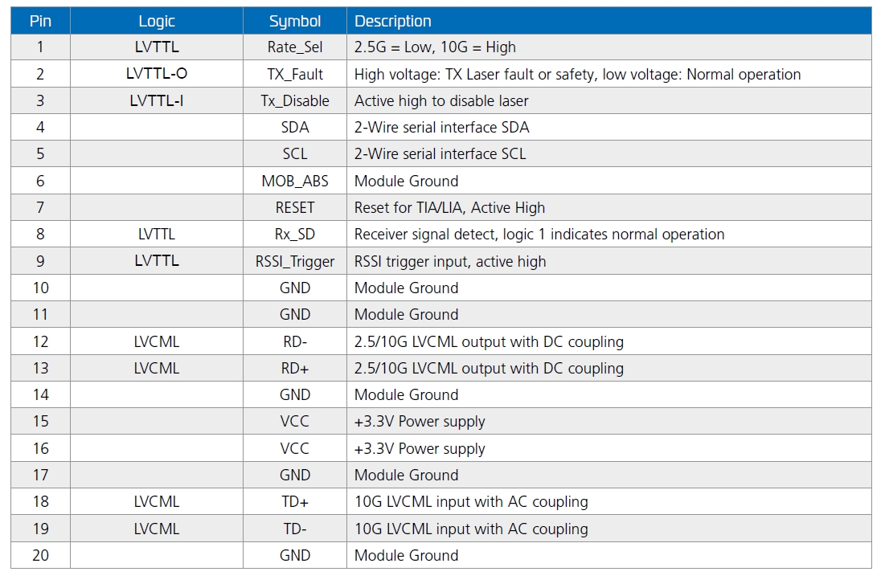Viewport: 885px width, 588px height.
Task: Select the Tx_Disable symbol cell
Action: coord(295,100)
